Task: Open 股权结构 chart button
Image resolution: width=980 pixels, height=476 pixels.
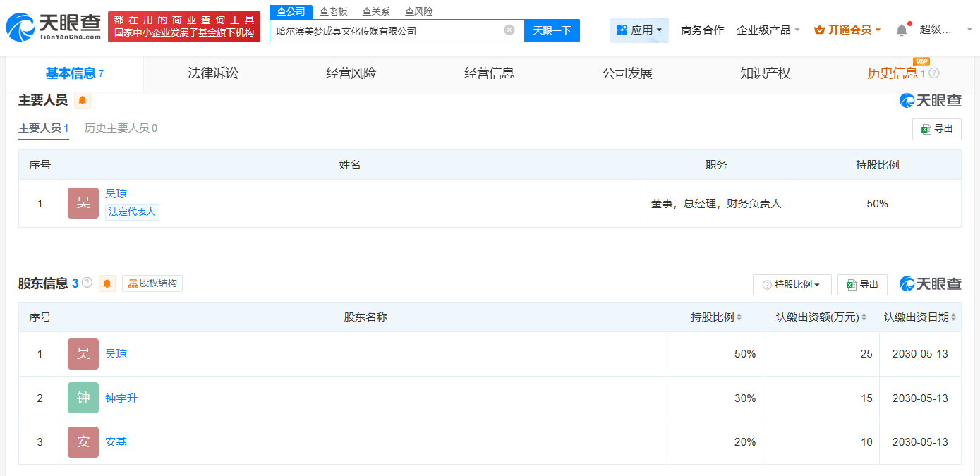Action: [152, 283]
